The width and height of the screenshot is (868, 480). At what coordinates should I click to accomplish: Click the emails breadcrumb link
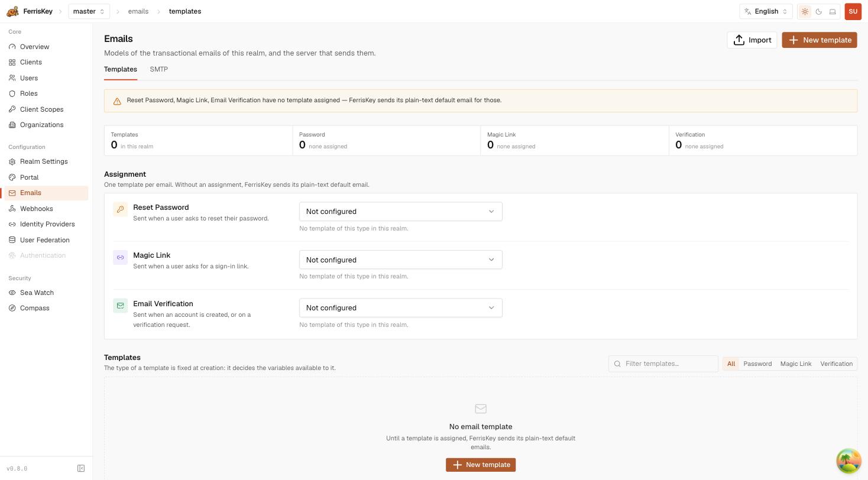(x=138, y=11)
